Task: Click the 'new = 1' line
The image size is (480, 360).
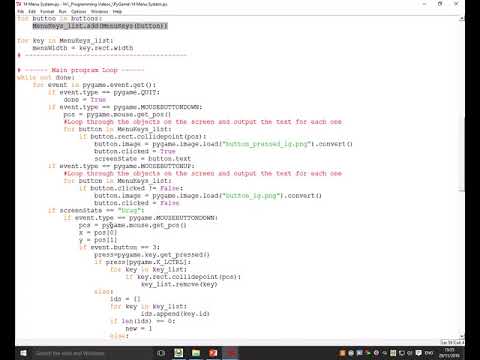Action: click(x=139, y=328)
